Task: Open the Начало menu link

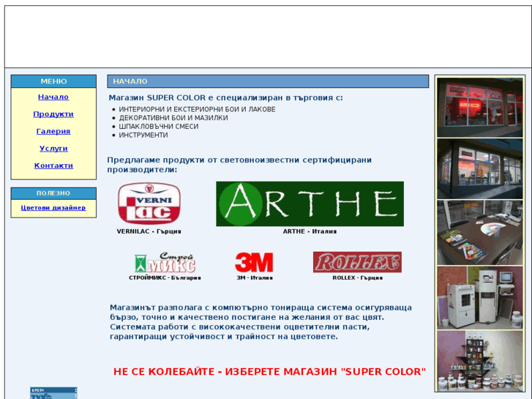Action: pos(53,97)
